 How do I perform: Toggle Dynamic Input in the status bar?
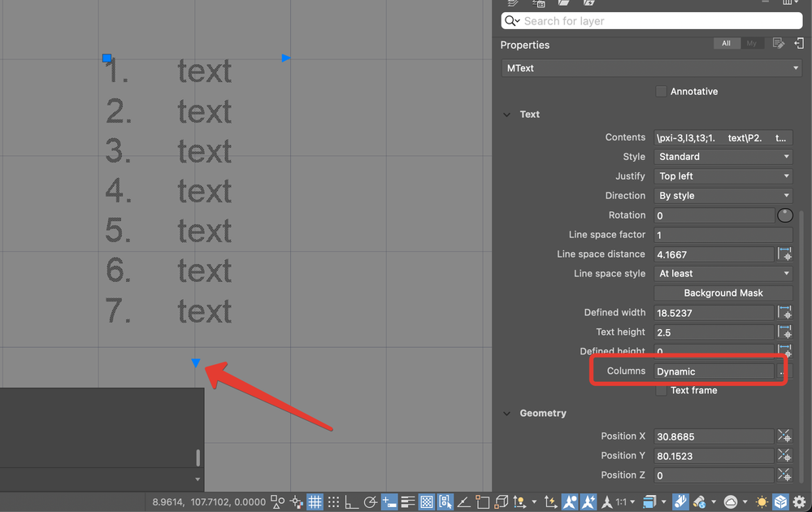click(389, 501)
